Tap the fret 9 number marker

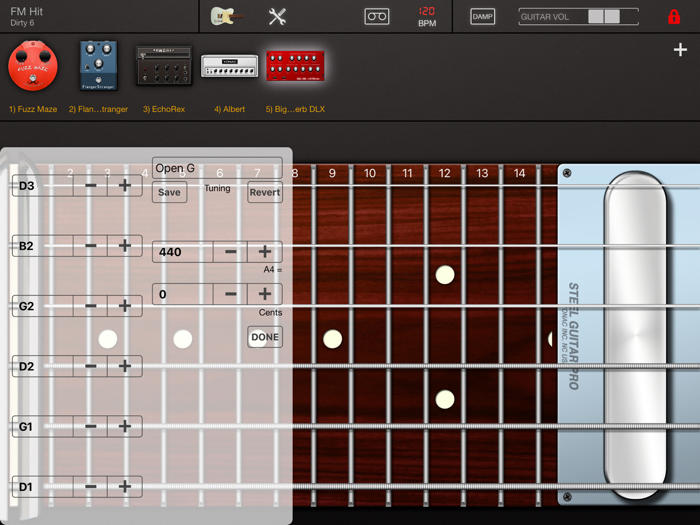[x=332, y=173]
